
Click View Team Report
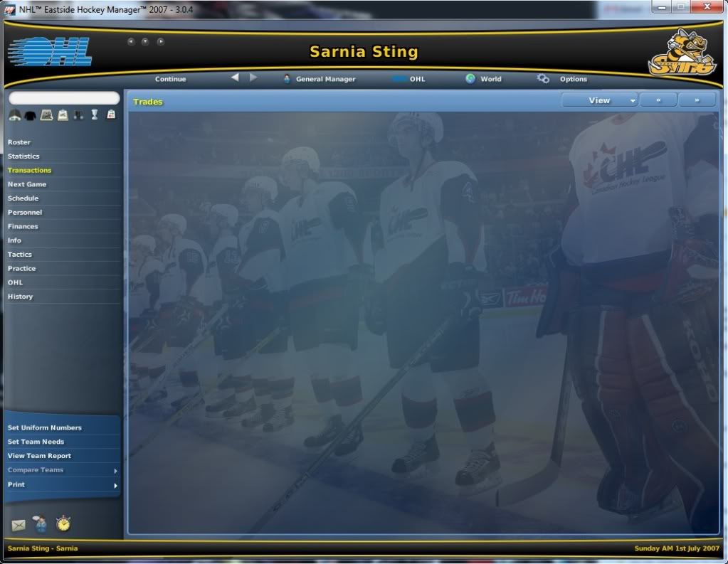39,456
